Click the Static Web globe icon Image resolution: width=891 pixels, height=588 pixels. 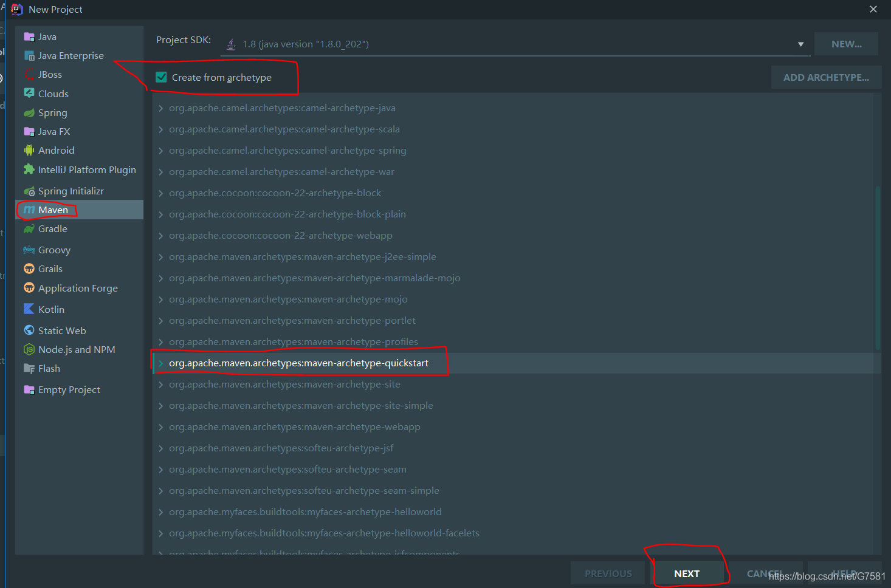29,330
